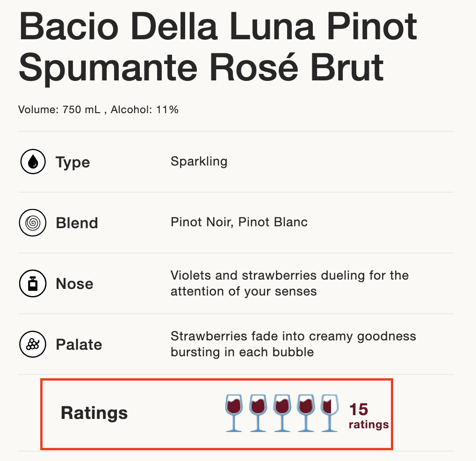Click the Ratings label
476x461 pixels.
coord(94,413)
